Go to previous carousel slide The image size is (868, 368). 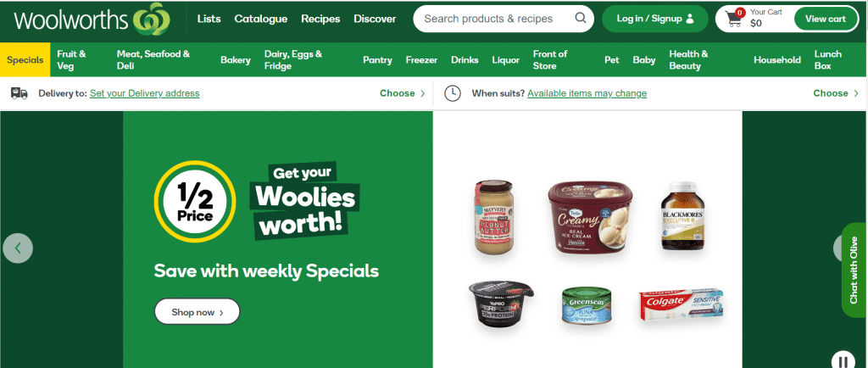pos(18,248)
